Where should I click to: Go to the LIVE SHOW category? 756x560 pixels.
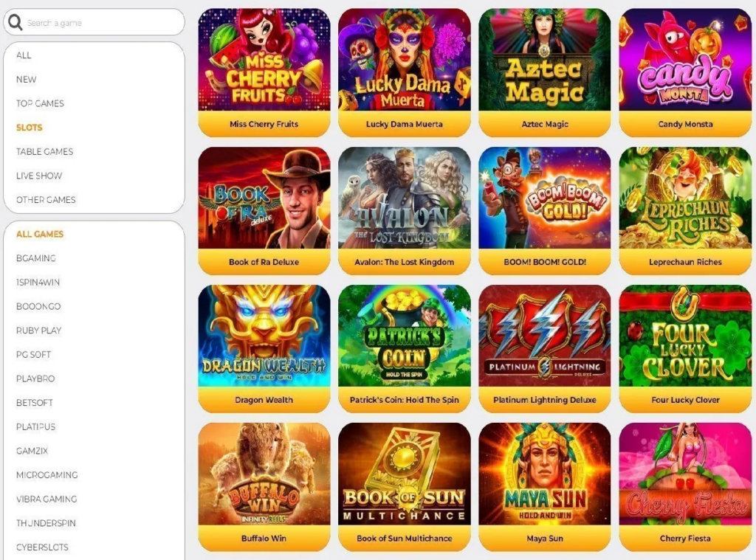(39, 176)
